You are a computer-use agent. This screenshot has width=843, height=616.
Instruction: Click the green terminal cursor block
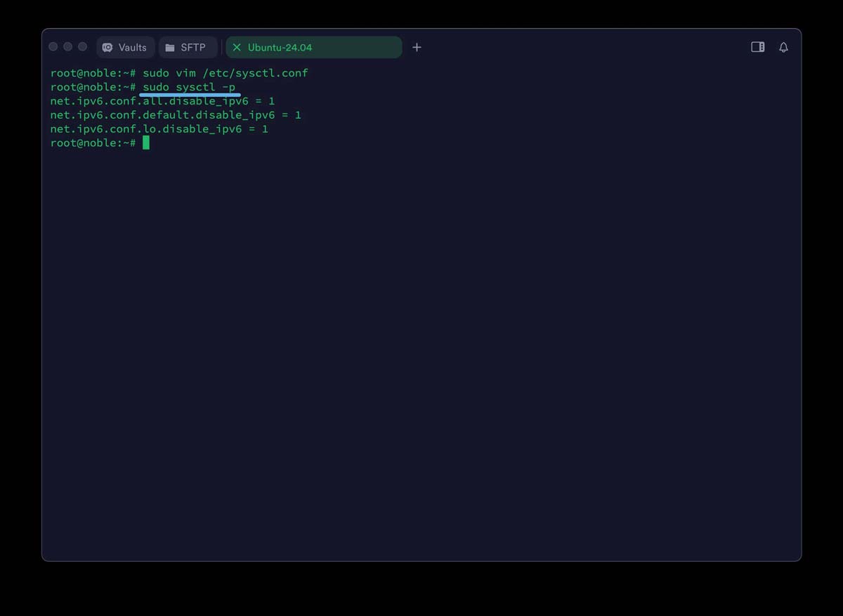point(146,143)
